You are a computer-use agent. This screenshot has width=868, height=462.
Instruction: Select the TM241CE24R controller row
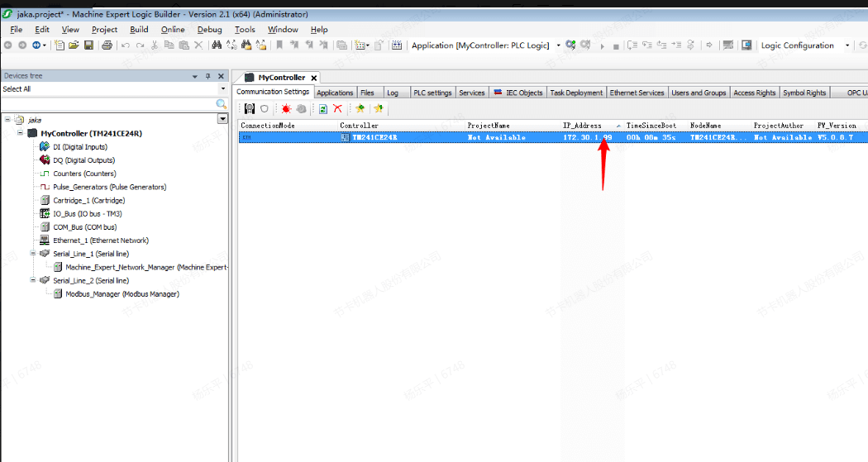tap(374, 137)
